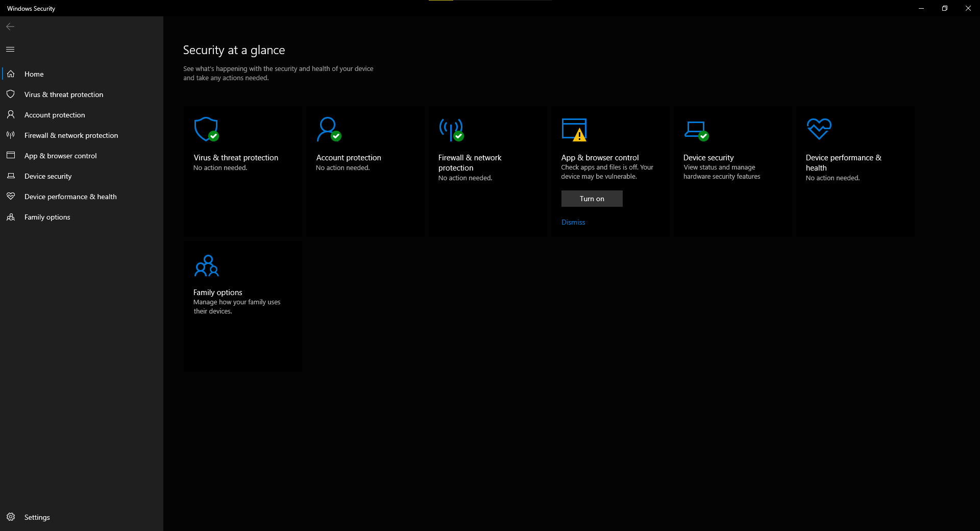Click the Firewall & network antenna tile icon
The height and width of the screenshot is (531, 980).
click(x=451, y=129)
